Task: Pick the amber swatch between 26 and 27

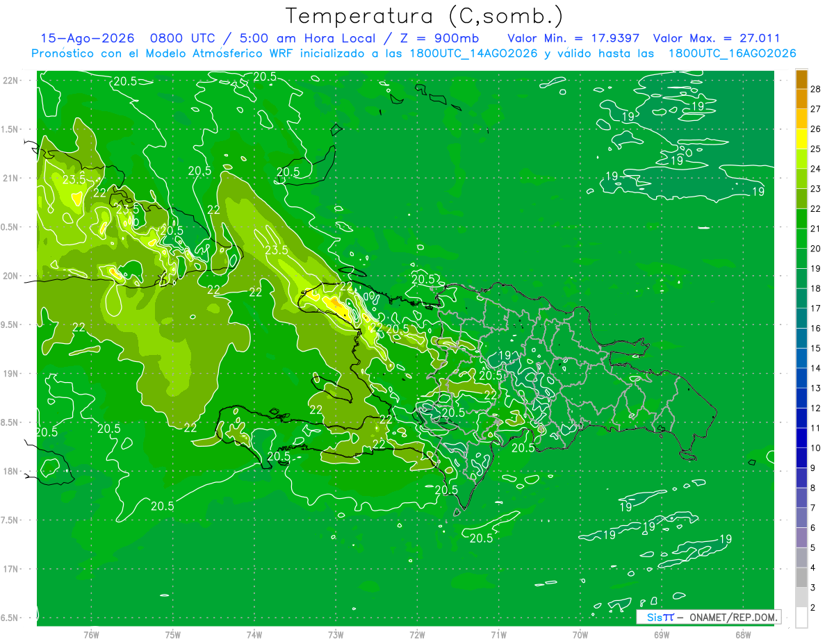Action: pos(801,119)
